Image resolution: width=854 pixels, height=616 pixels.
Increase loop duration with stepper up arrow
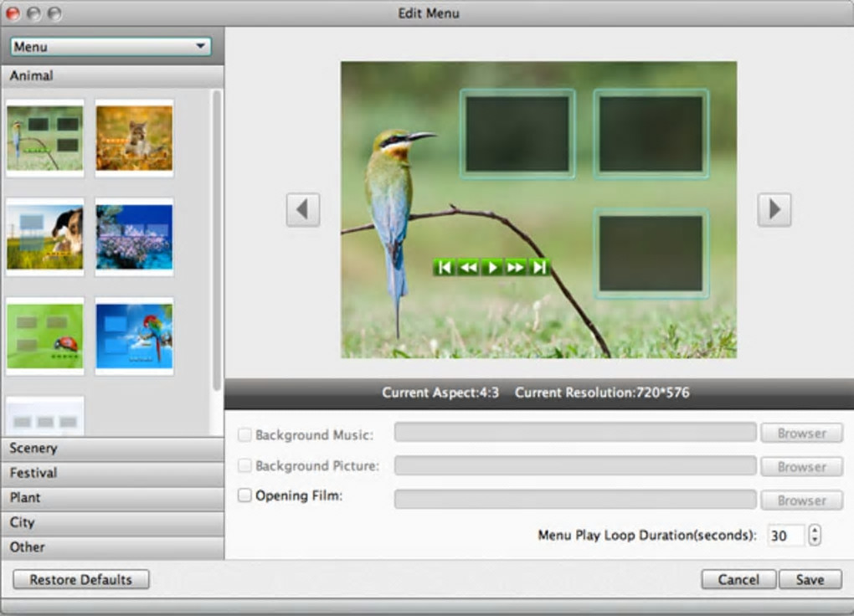click(815, 530)
